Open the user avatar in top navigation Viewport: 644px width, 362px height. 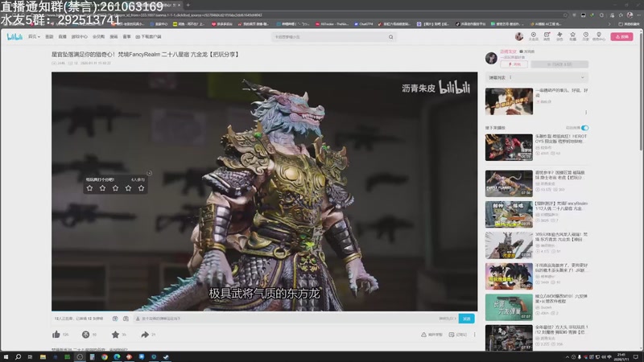click(519, 36)
